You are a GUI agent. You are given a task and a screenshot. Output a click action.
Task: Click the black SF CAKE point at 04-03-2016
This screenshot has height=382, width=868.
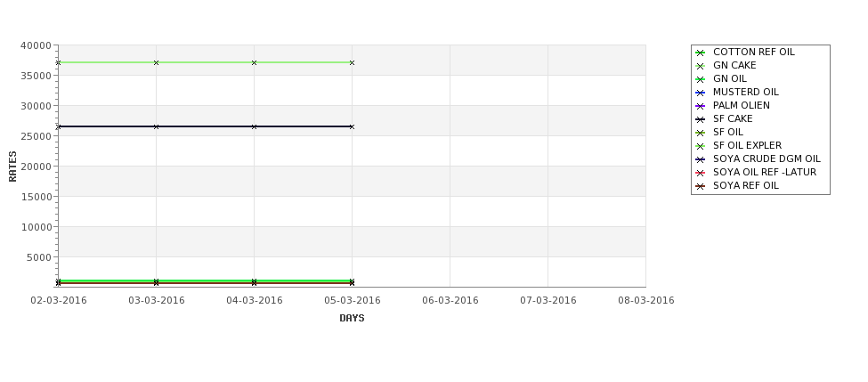tap(254, 126)
